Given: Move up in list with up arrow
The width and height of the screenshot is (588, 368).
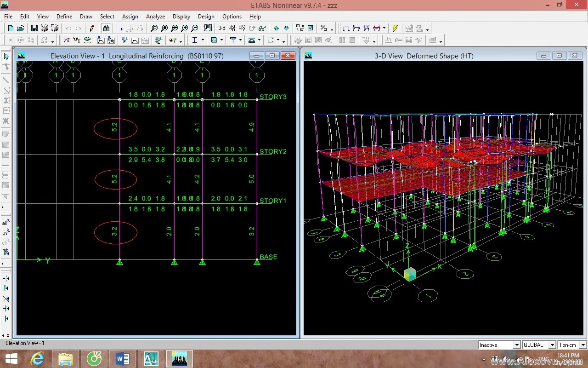Looking at the screenshot, I should pos(276,29).
